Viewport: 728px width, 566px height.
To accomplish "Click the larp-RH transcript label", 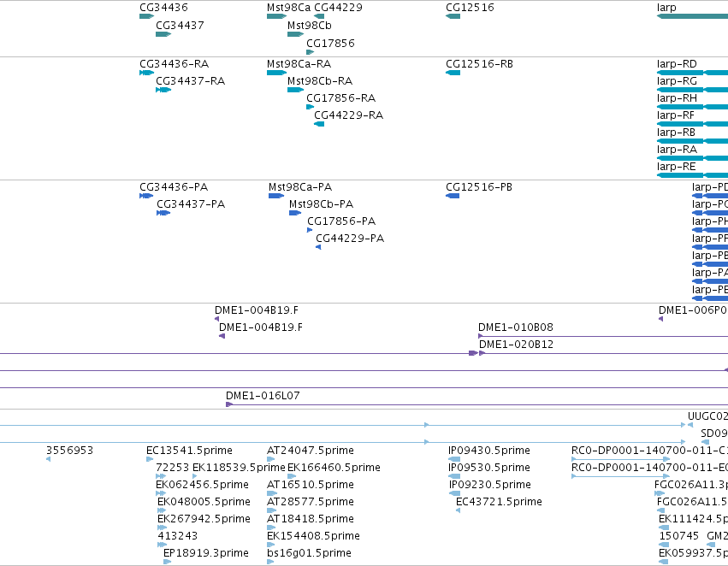I will click(x=677, y=97).
